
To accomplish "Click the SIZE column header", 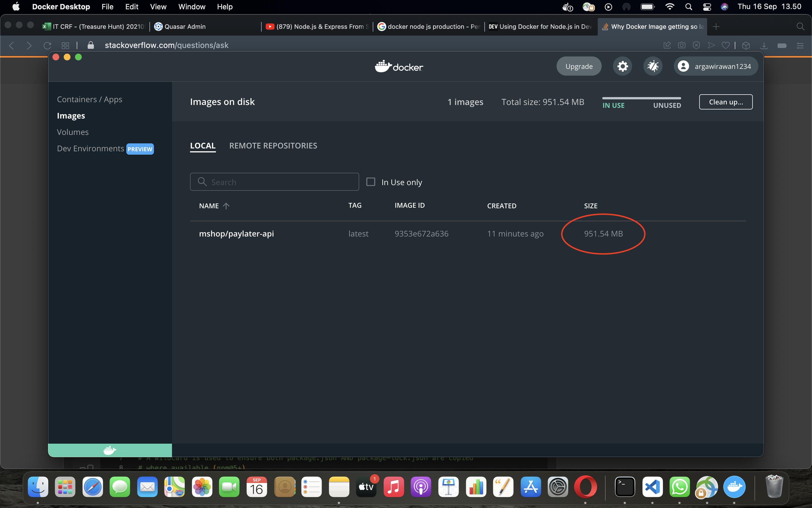I will click(591, 206).
